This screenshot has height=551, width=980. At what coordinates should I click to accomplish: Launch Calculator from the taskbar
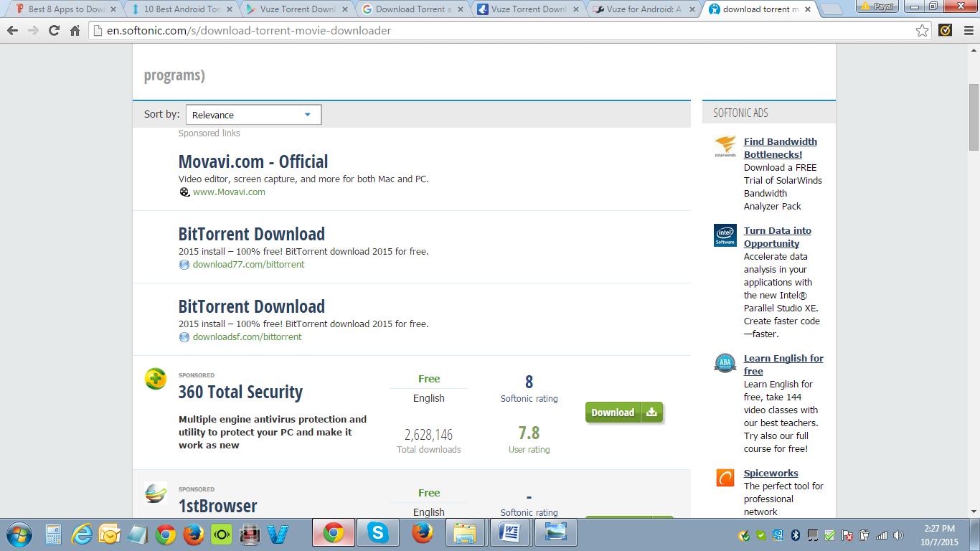(54, 534)
